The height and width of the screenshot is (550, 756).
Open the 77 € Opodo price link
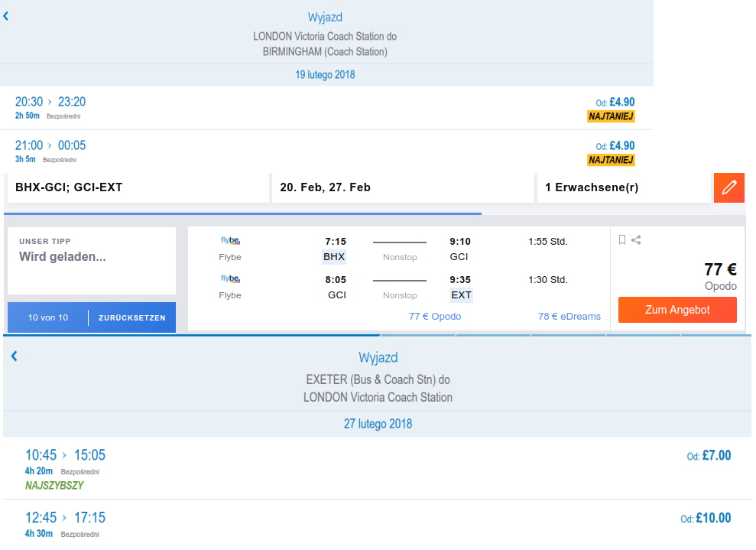tap(435, 317)
